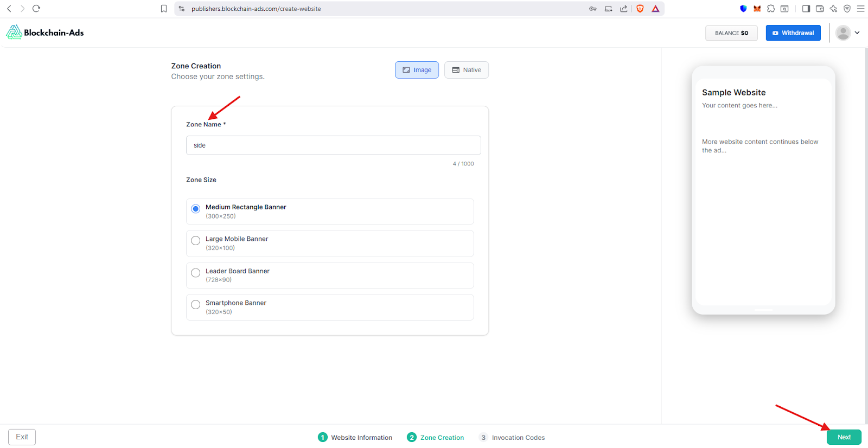Click the Open tab search icon
The image size is (868, 448).
784,9
